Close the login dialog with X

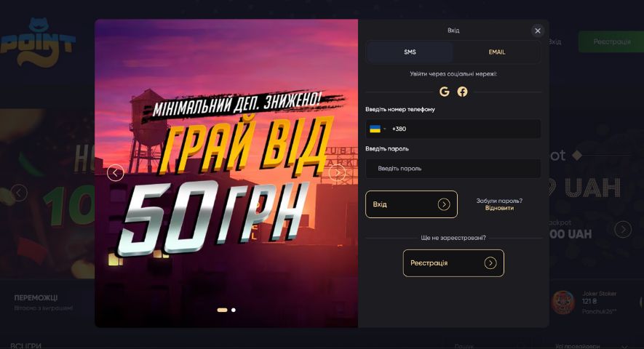pos(538,31)
